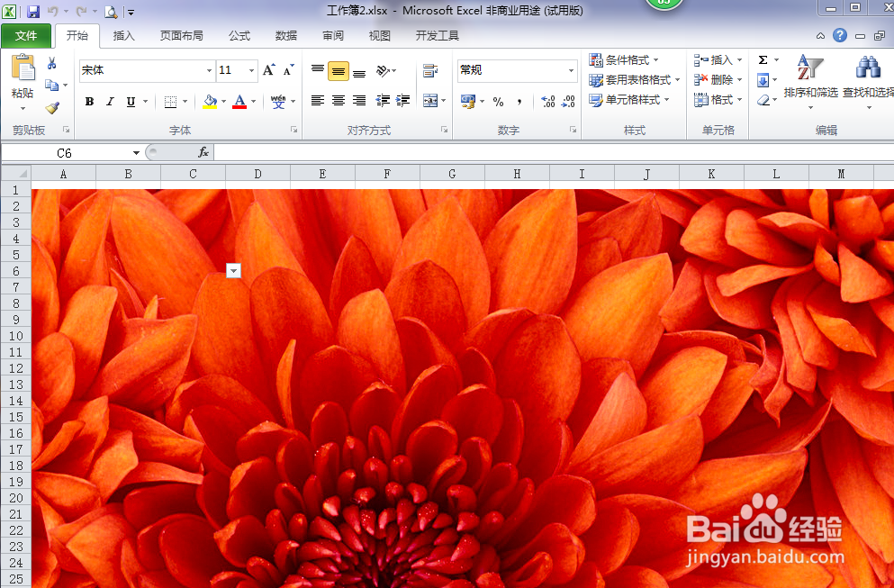Switch to 页面布局 tab
This screenshot has width=894, height=588.
(181, 36)
